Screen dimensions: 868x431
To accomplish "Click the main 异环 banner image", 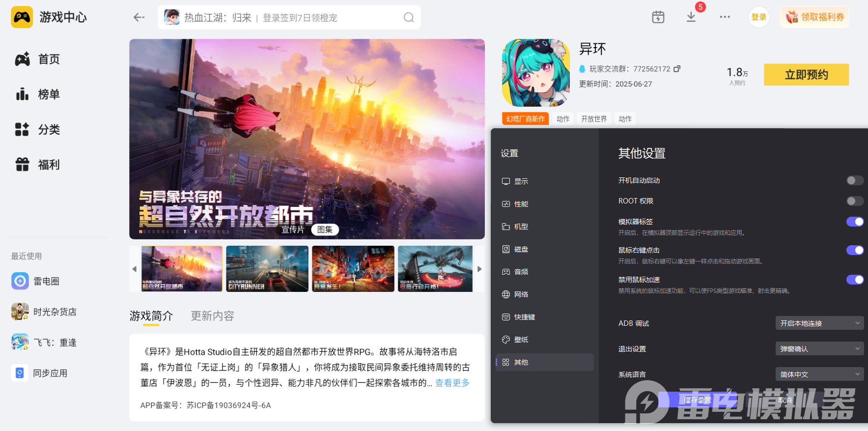I will tap(307, 139).
